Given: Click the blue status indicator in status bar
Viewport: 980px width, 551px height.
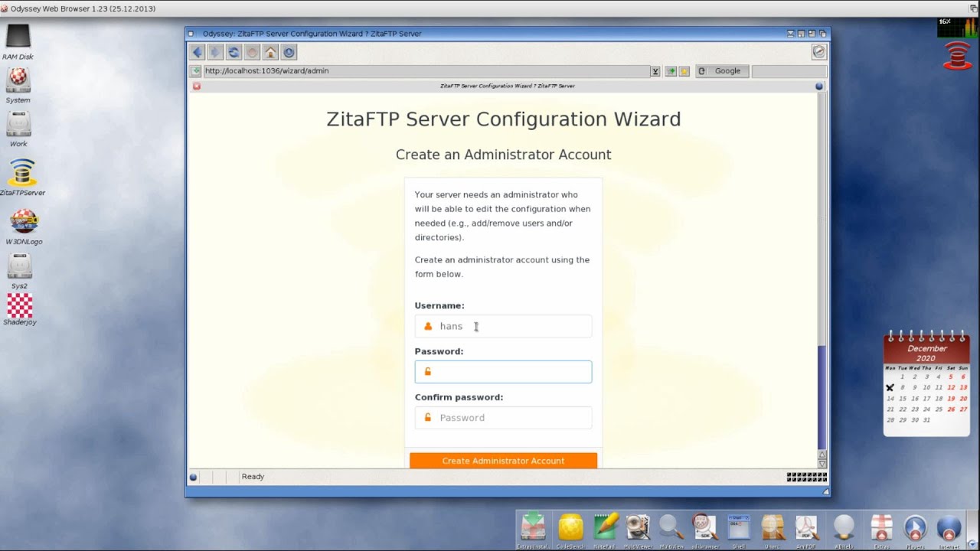Looking at the screenshot, I should 193,477.
